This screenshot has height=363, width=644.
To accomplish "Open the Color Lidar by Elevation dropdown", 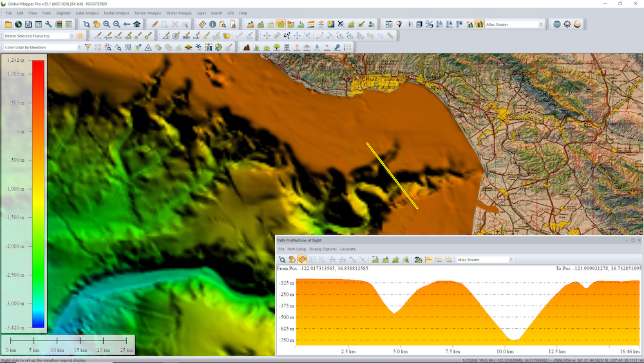I will (79, 48).
